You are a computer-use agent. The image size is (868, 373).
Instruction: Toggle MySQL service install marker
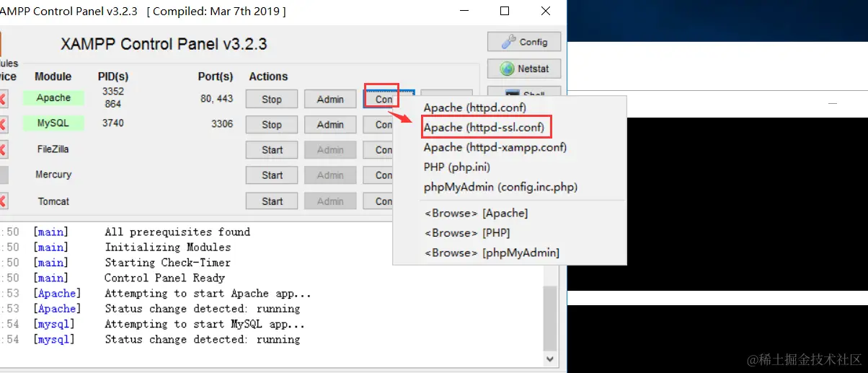point(4,124)
